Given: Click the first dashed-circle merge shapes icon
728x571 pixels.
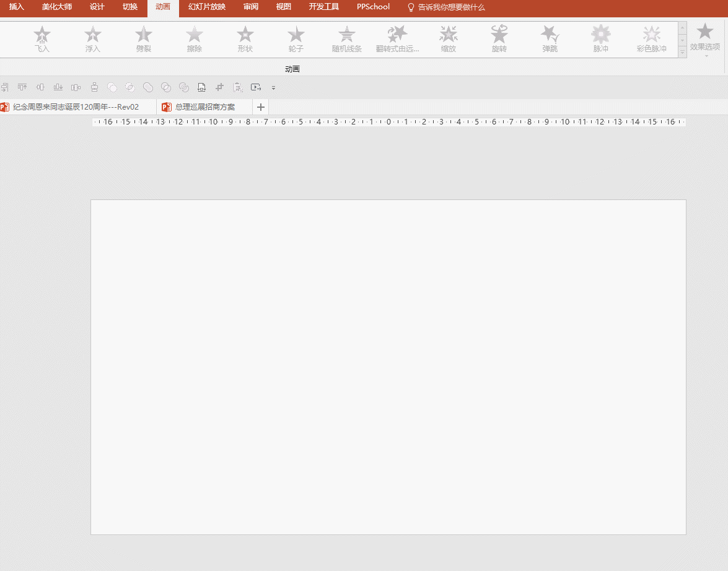Looking at the screenshot, I should tap(112, 87).
